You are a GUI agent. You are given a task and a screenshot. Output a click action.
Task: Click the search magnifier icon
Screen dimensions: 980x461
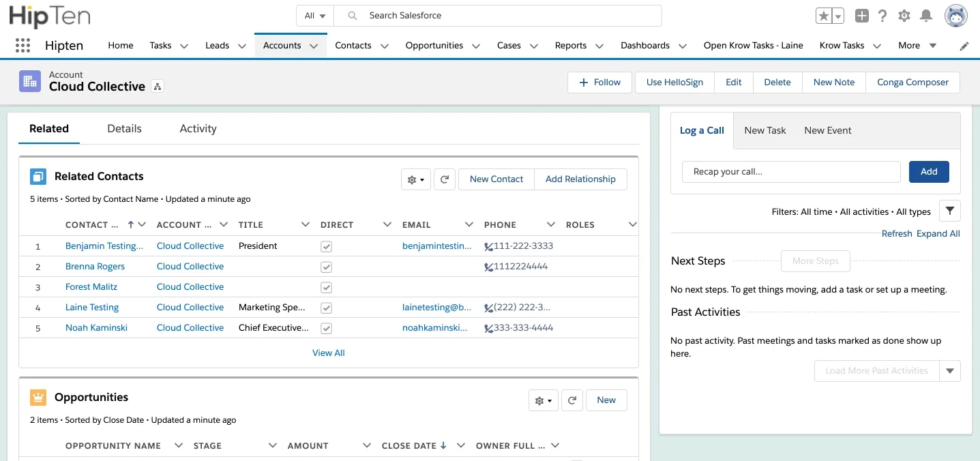point(353,16)
